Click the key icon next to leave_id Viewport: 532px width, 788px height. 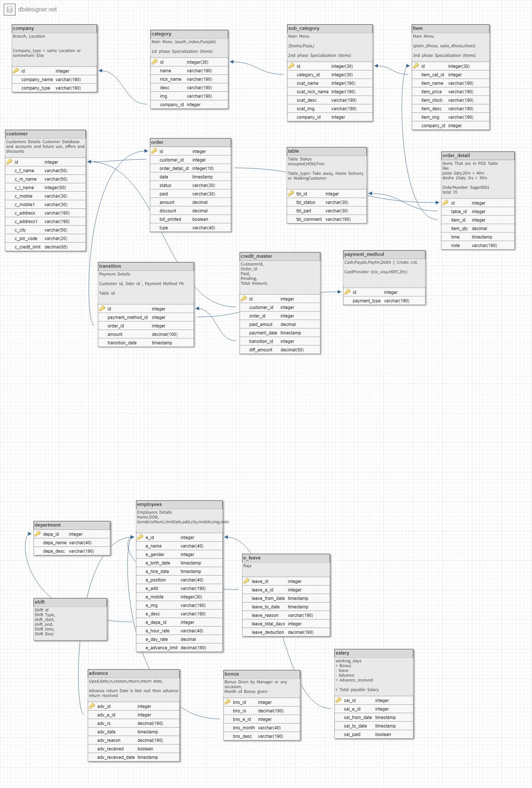246,581
